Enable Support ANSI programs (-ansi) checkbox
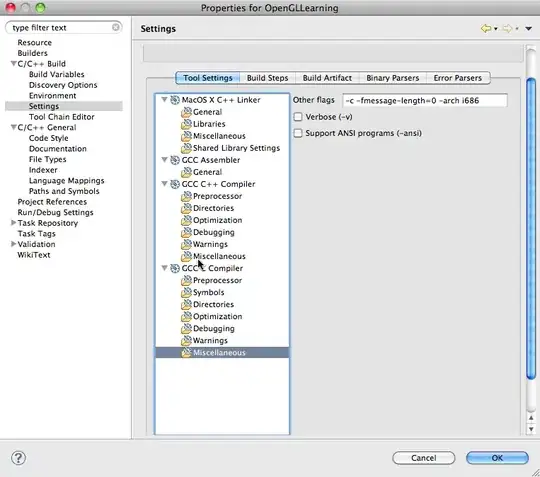Screen dimensions: 540x477 [x=298, y=133]
